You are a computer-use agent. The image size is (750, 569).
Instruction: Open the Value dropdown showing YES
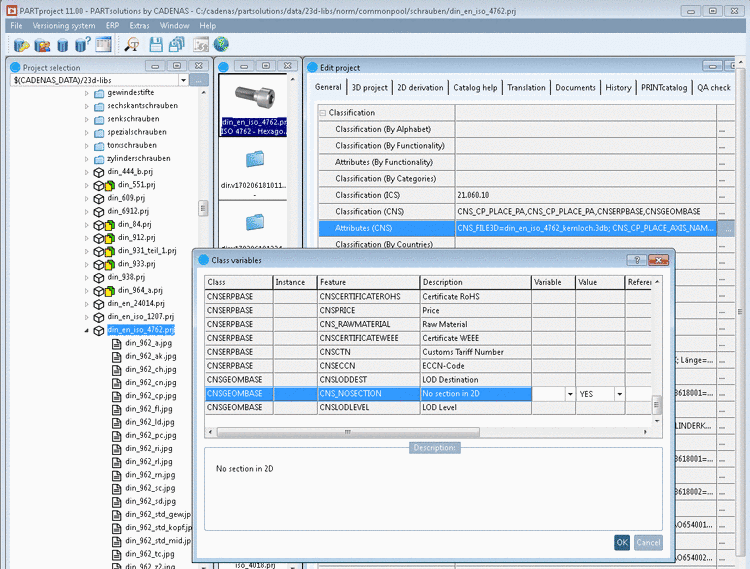click(x=620, y=394)
